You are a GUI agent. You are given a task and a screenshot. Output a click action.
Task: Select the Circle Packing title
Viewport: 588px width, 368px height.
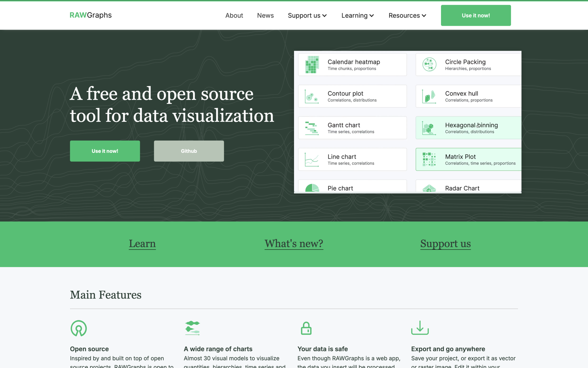pyautogui.click(x=465, y=62)
